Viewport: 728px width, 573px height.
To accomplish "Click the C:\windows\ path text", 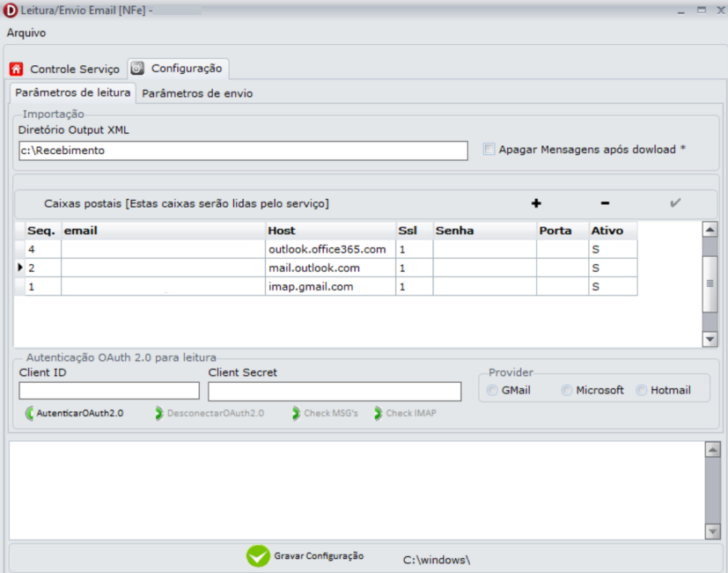I will 437,560.
